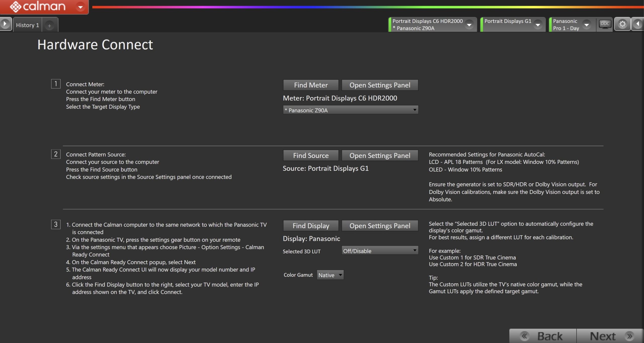Open Settings Panel for the display

[380, 226]
